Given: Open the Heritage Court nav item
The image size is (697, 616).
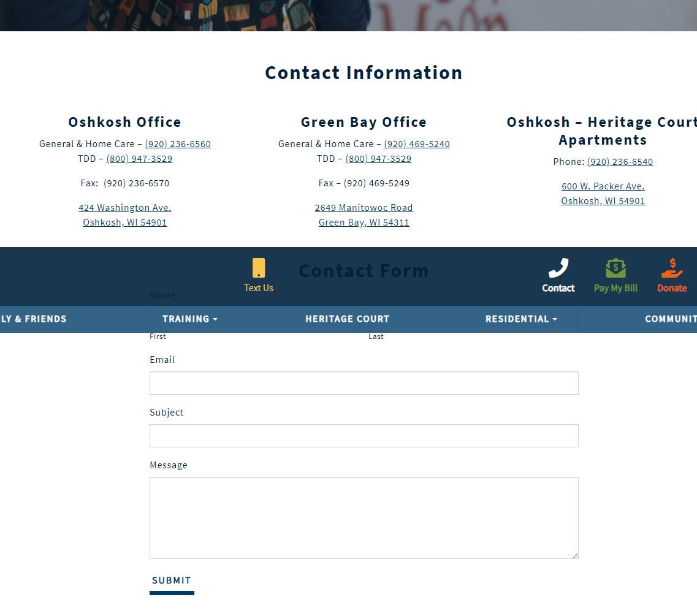Looking at the screenshot, I should tap(347, 319).
